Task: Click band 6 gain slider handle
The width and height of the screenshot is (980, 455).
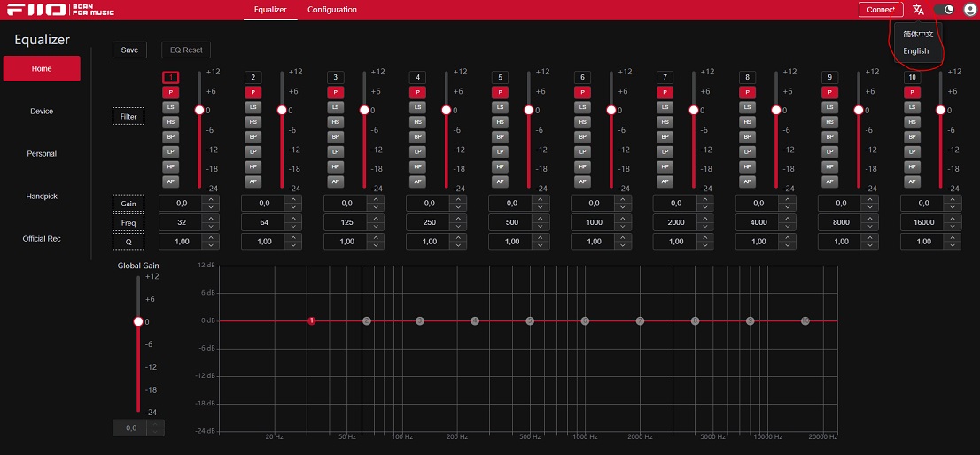Action: (611, 110)
